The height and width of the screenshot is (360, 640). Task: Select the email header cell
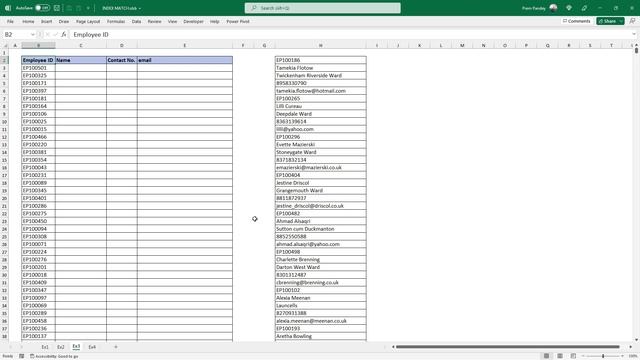[x=185, y=60]
